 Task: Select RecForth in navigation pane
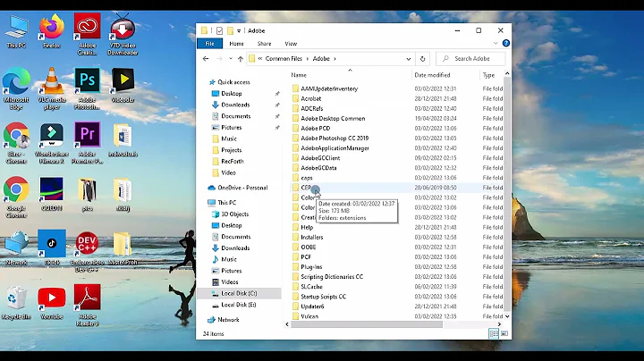click(x=233, y=161)
